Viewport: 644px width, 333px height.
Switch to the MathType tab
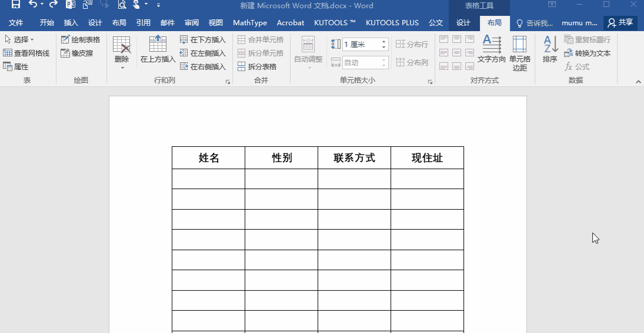pos(250,22)
